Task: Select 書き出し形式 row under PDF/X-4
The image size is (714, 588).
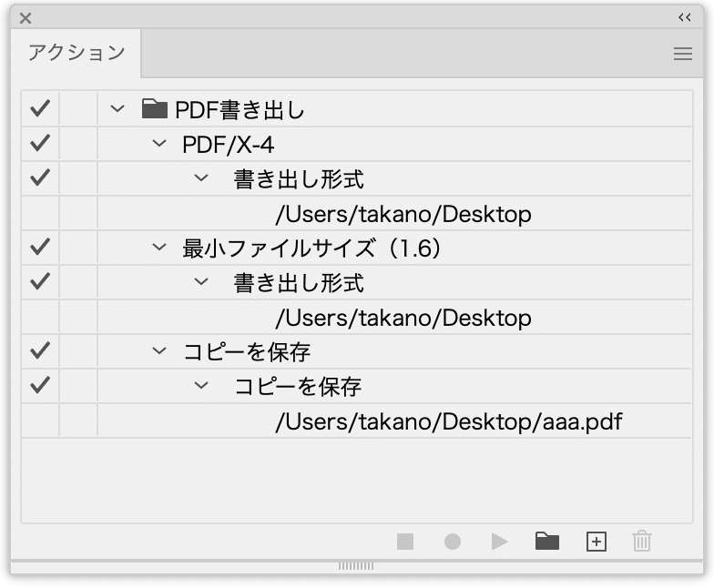Action: [299, 179]
